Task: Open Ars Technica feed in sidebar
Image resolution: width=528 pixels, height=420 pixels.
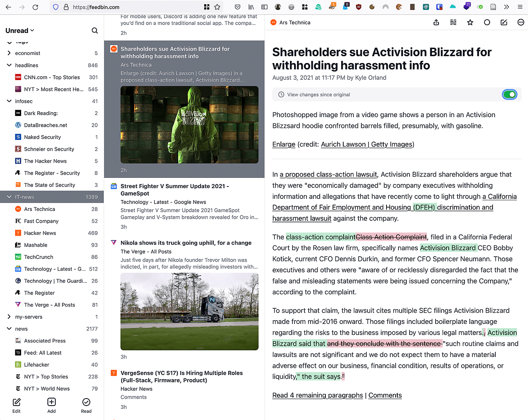Action: coord(52,209)
